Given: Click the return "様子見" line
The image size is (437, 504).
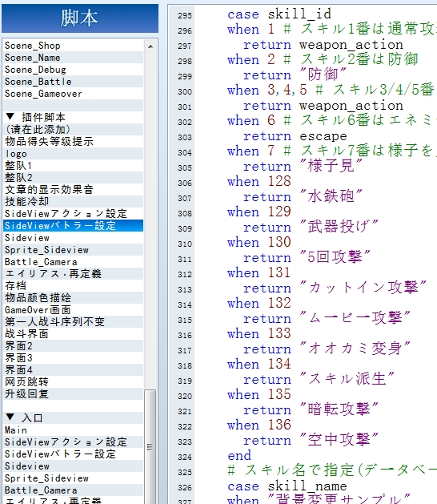Looking at the screenshot, I should pyautogui.click(x=303, y=166).
